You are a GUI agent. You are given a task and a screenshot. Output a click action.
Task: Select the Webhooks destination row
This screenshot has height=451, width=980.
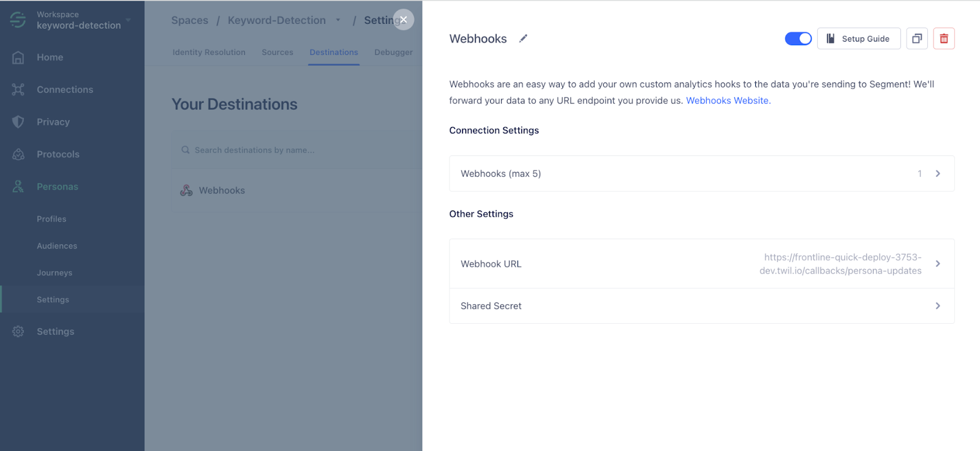[x=297, y=190]
